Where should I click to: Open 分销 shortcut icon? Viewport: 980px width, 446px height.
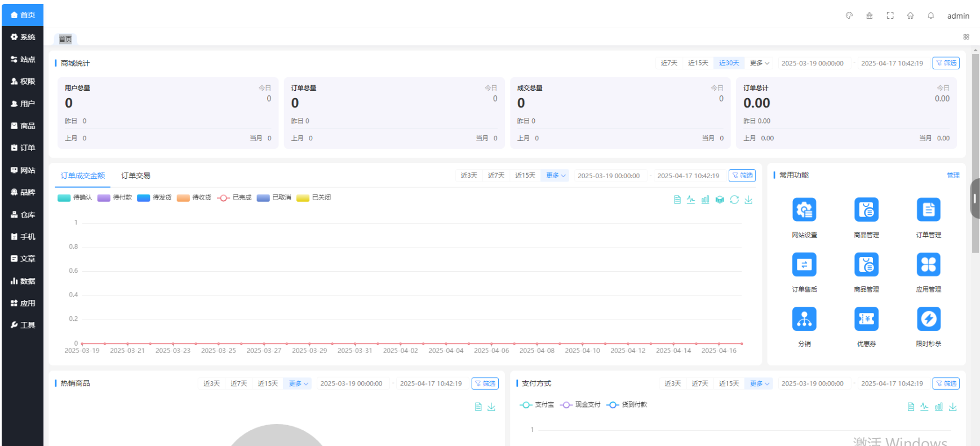pyautogui.click(x=804, y=319)
